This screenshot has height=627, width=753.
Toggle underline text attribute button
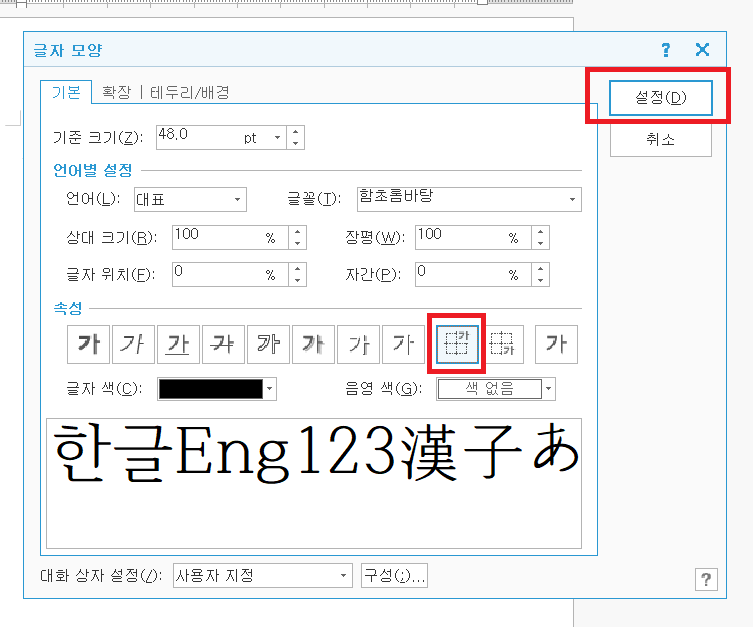178,344
